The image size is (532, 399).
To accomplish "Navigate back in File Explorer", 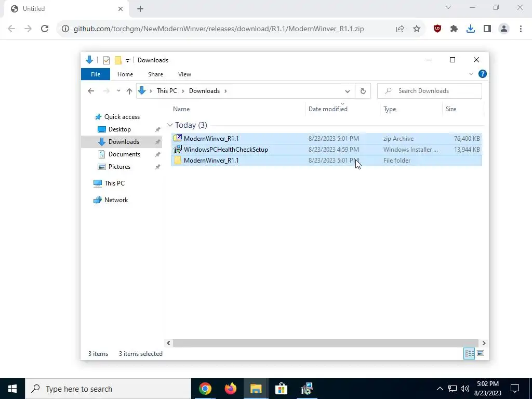I will click(91, 91).
